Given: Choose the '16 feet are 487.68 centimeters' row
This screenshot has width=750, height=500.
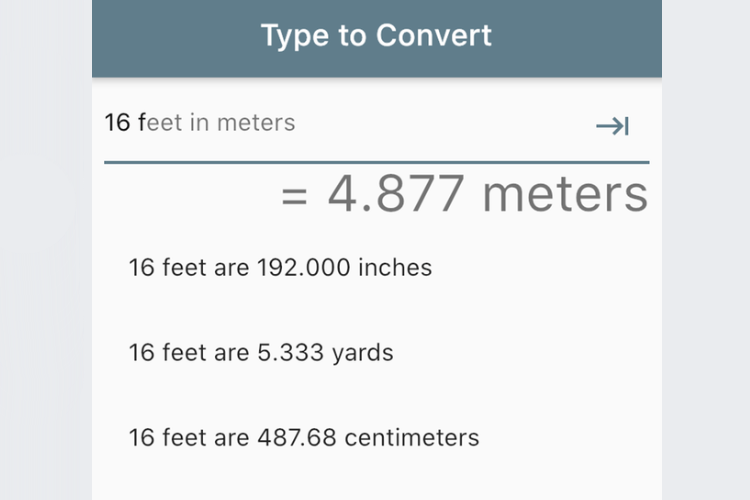Looking at the screenshot, I should 376,438.
